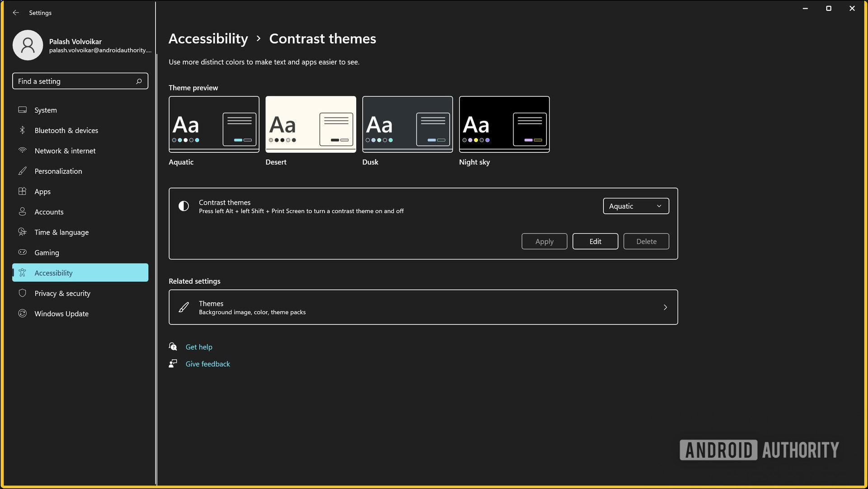Click the Gaming sidebar icon

(x=22, y=253)
